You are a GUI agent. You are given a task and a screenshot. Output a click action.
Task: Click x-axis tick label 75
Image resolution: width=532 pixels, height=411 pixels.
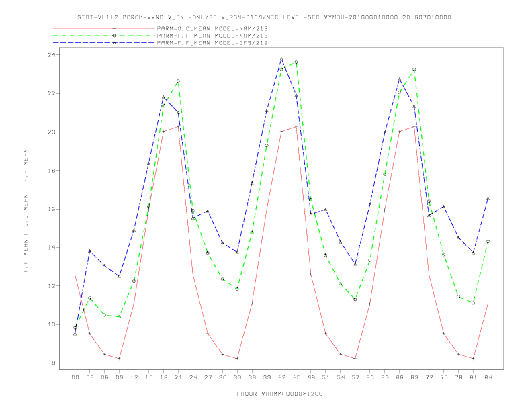pos(444,377)
